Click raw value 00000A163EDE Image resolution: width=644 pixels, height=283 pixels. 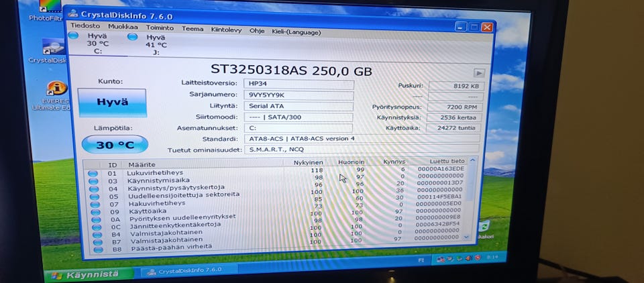tap(441, 168)
